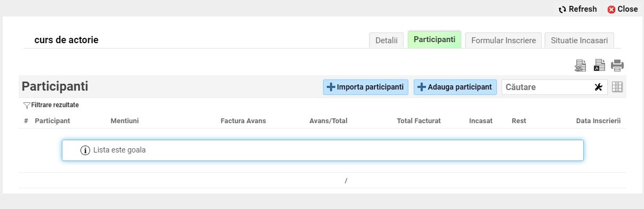This screenshot has width=644, height=209.
Task: Click the Filtrare rezultate funnel filter
Action: pyautogui.click(x=51, y=105)
